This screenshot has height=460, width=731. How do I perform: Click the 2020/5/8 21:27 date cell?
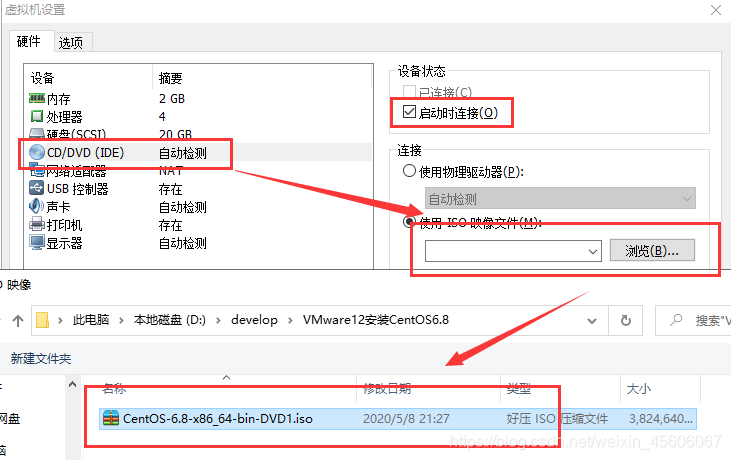coord(406,418)
